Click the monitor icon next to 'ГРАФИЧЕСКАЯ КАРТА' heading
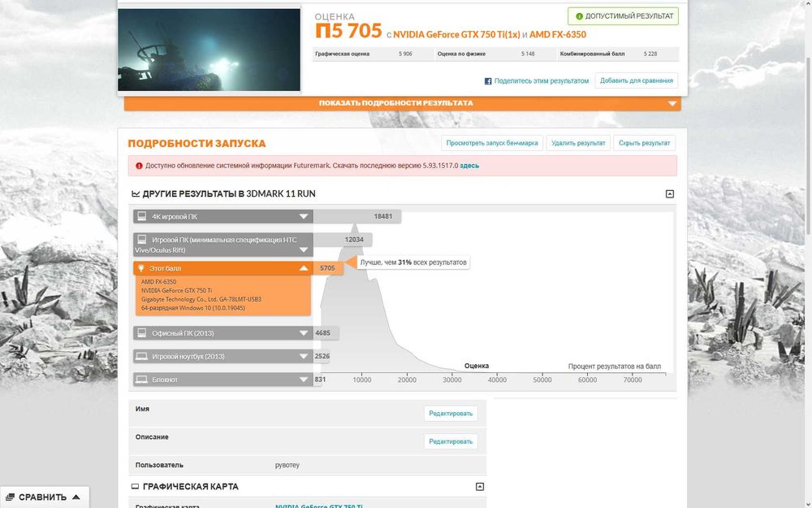The width and height of the screenshot is (812, 508). [135, 486]
